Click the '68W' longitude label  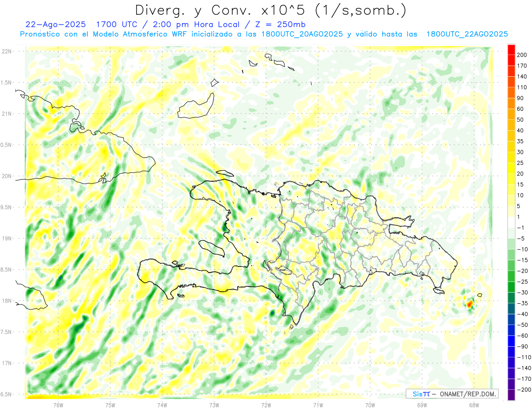[474, 404]
